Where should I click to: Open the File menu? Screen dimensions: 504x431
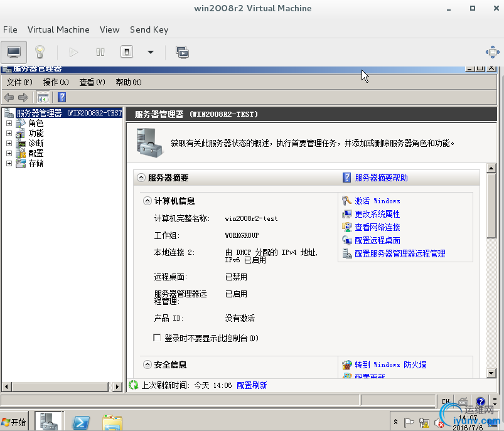point(10,29)
